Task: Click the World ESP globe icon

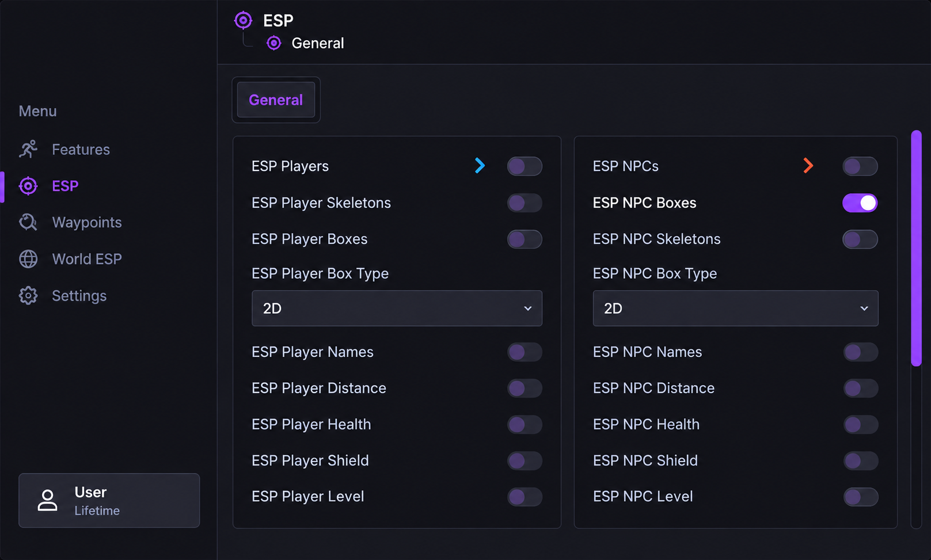Action: point(28,259)
